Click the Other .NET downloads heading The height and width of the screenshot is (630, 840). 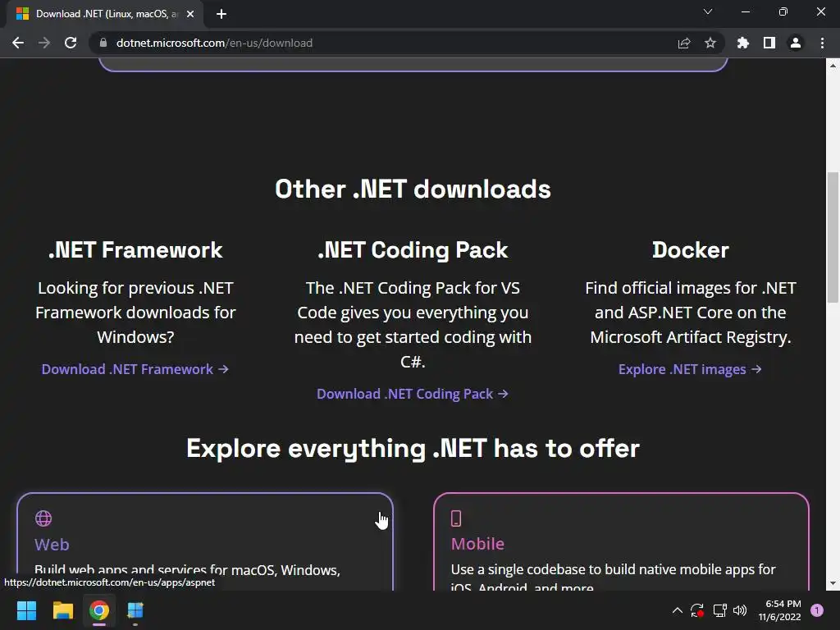coord(413,189)
